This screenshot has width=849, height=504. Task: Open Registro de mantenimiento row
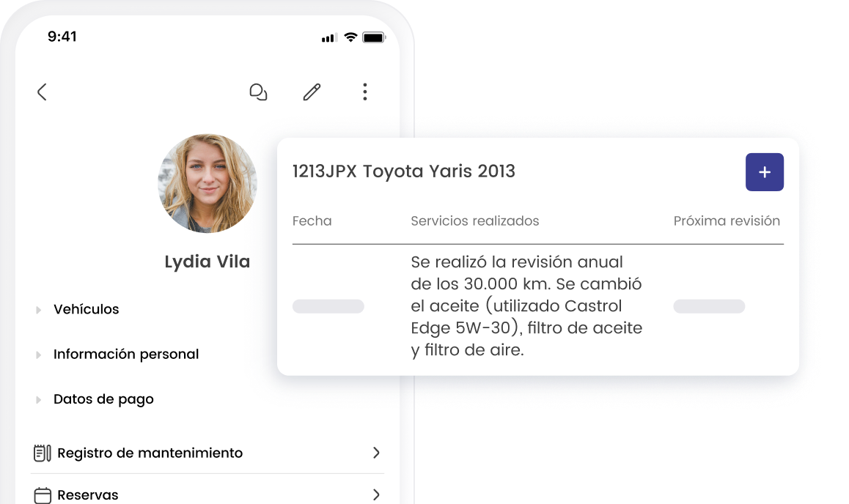click(x=207, y=453)
